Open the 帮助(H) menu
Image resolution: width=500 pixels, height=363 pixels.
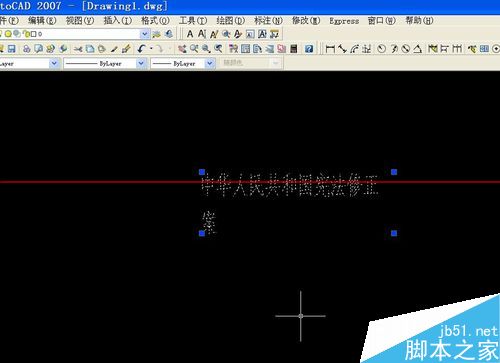pyautogui.click(x=419, y=21)
